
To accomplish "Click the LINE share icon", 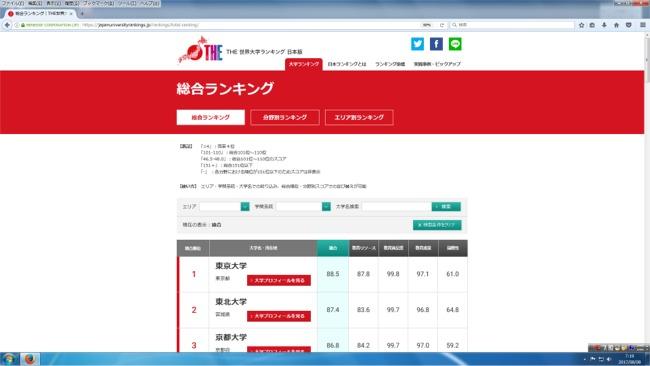I will click(x=455, y=44).
